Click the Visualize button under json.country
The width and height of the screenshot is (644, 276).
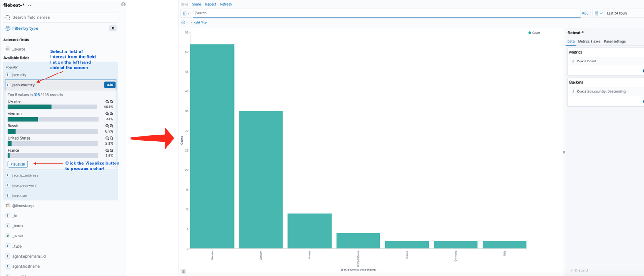17,164
